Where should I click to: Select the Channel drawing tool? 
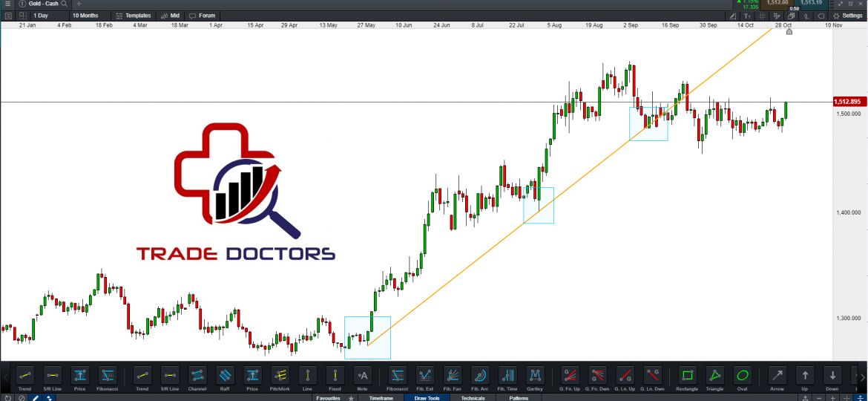197,376
